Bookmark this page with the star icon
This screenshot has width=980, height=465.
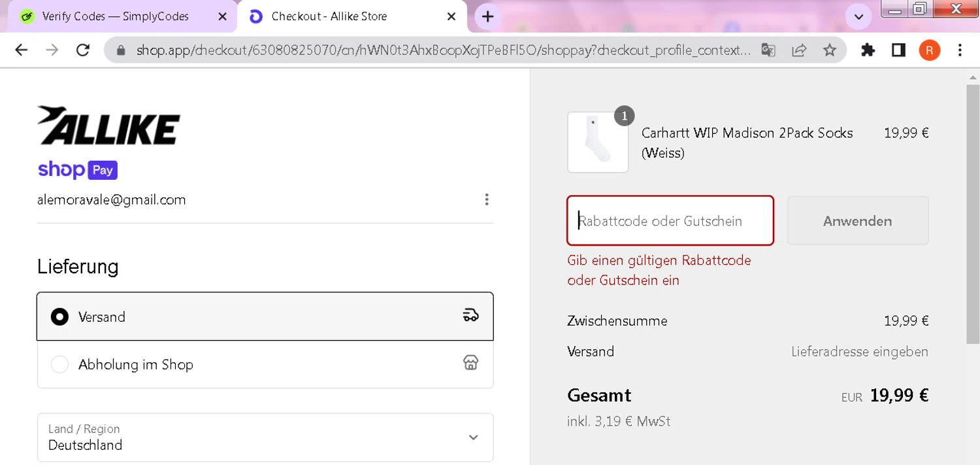830,50
